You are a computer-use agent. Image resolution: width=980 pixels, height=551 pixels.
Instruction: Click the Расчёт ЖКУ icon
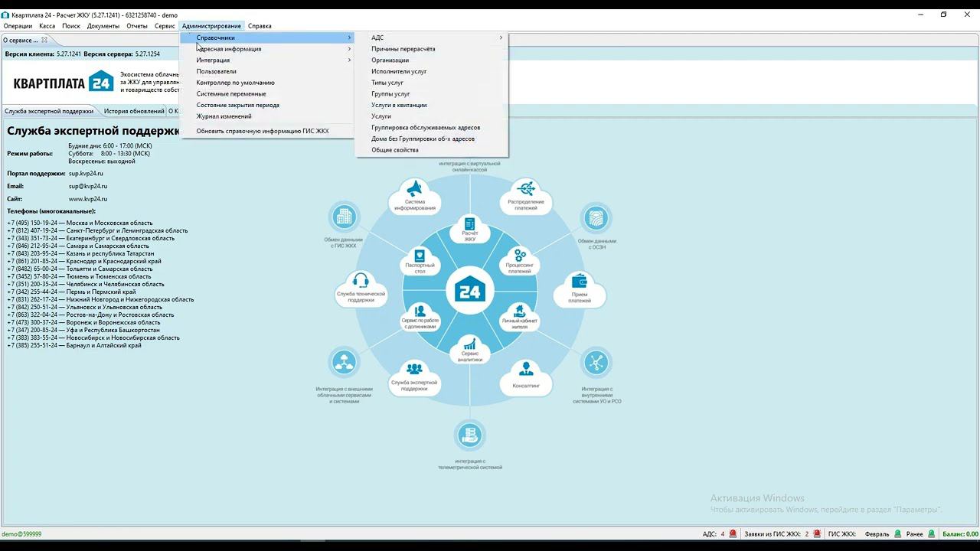469,225
